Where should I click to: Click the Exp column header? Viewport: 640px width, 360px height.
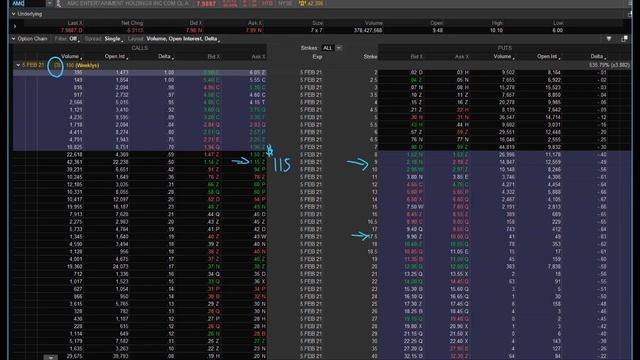click(x=318, y=57)
